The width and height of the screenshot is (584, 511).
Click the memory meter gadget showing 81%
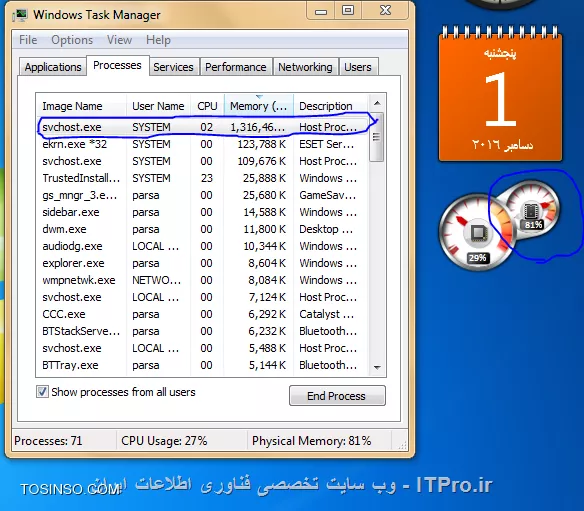tap(532, 209)
